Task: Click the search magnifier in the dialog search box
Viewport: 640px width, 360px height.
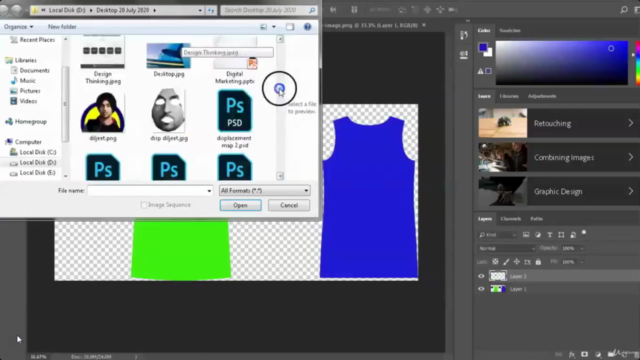Action: 312,10
